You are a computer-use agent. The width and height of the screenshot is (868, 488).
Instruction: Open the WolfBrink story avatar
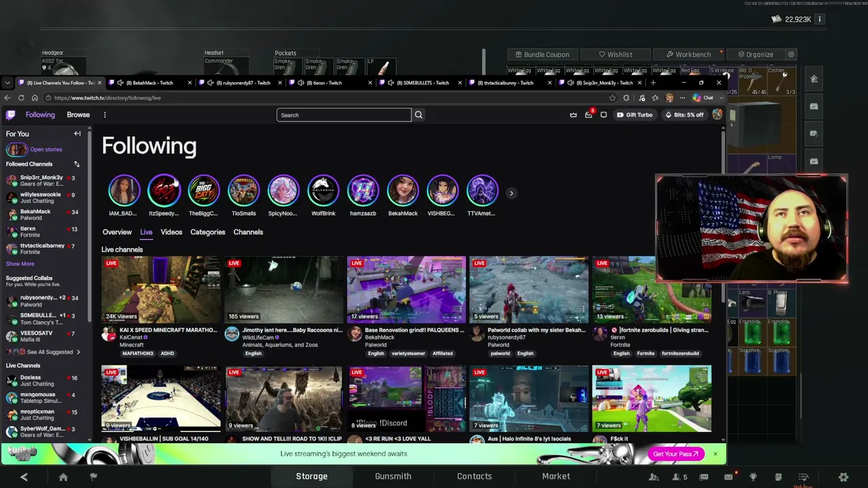tap(323, 190)
